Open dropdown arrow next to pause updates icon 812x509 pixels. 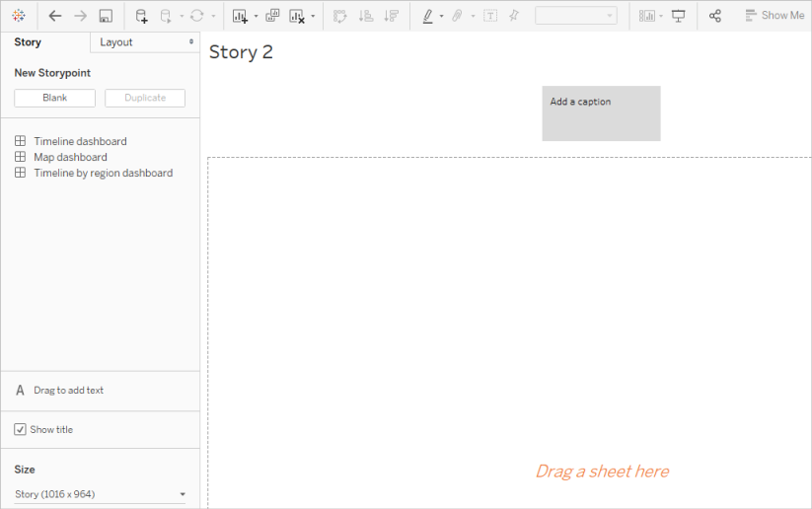click(x=182, y=16)
